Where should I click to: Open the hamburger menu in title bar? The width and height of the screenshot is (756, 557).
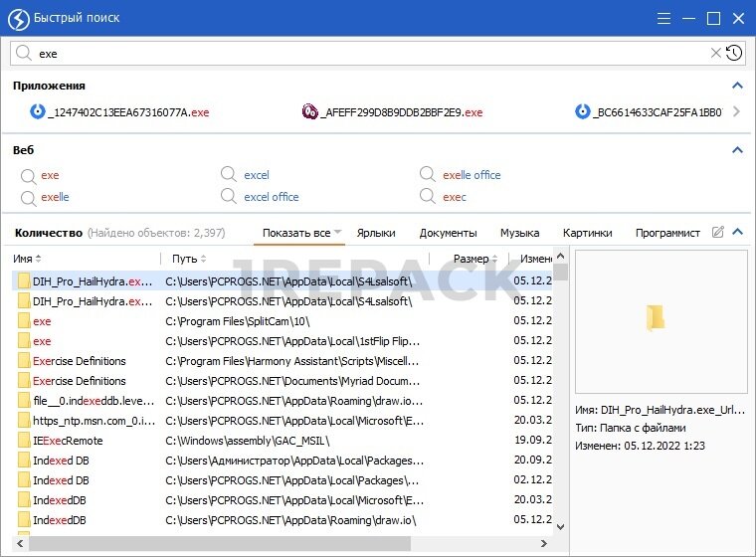(x=664, y=18)
